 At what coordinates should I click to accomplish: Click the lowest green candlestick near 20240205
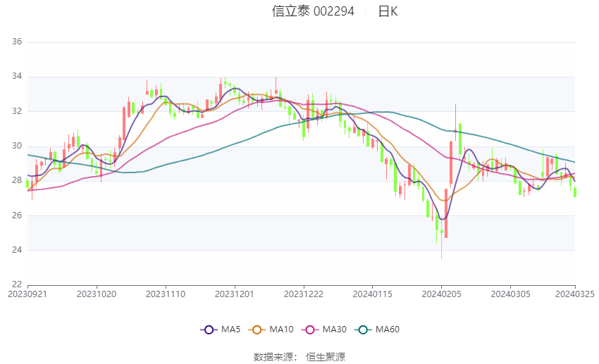442,237
